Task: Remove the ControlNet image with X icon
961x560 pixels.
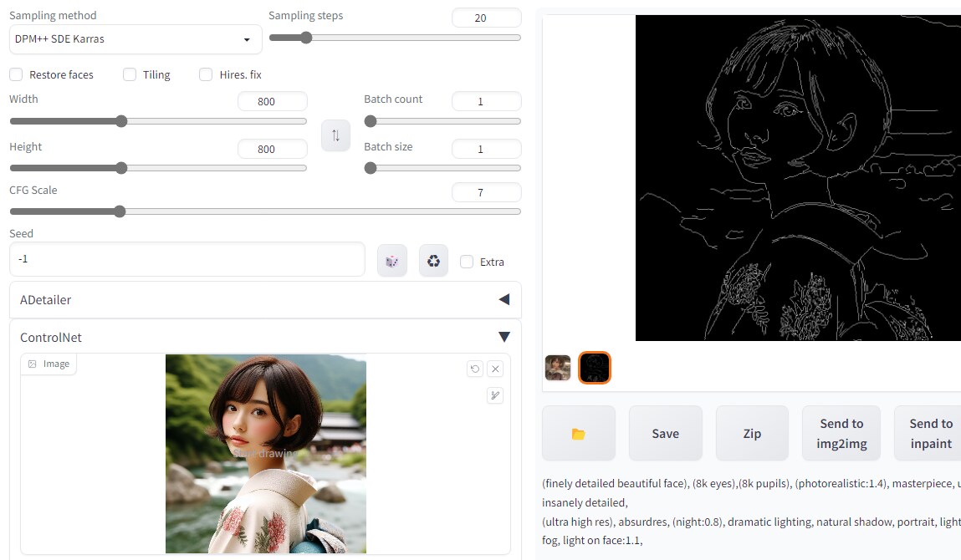Action: 495,369
